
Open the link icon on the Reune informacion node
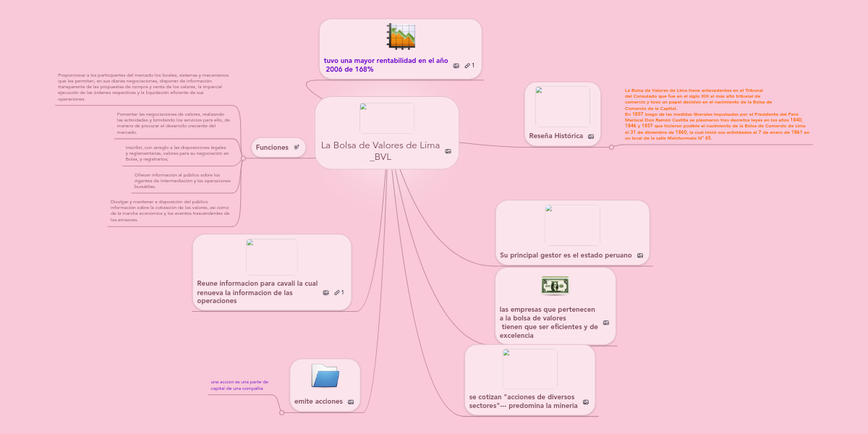337,292
